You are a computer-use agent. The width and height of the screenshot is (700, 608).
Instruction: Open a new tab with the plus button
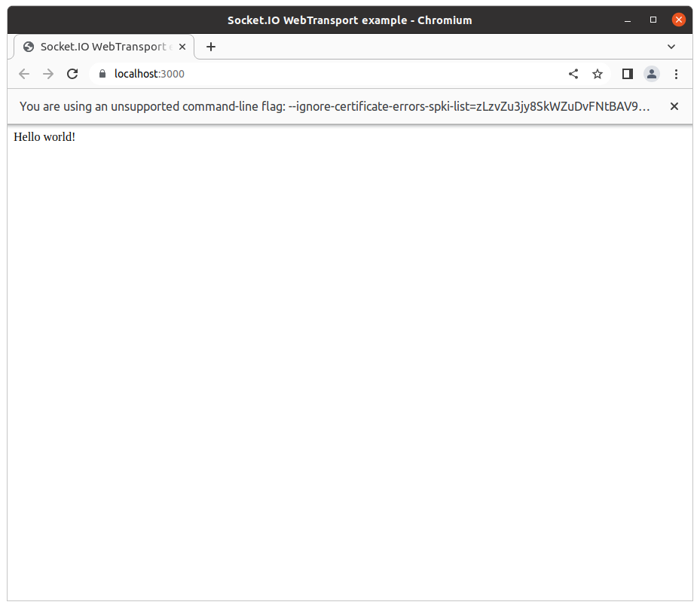[x=210, y=47]
